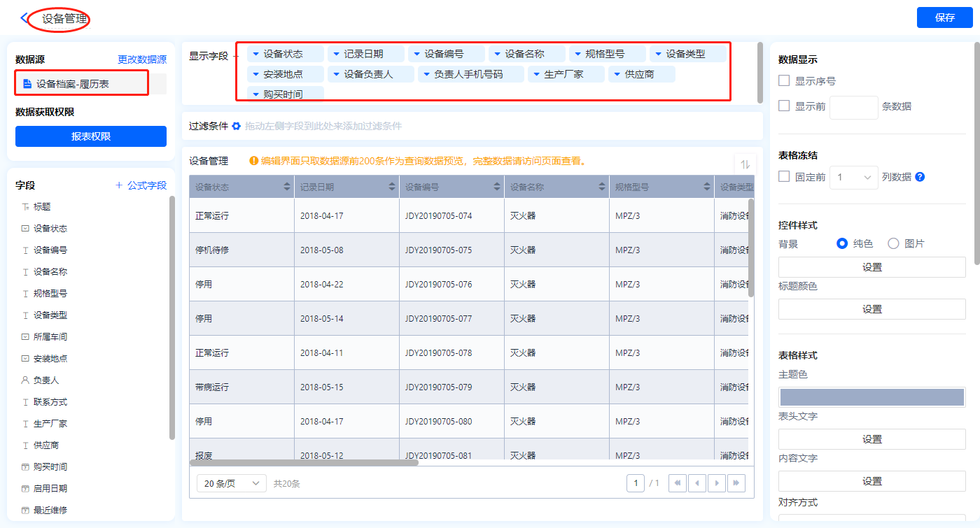The image size is (980, 528).
Task: Select the 图片 background radio option
Action: point(893,243)
